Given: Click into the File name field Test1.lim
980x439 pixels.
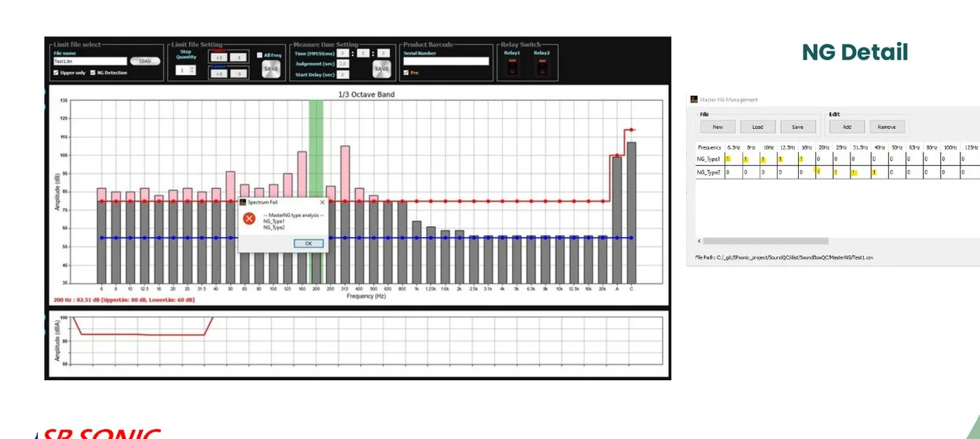Looking at the screenshot, I should click(x=90, y=62).
